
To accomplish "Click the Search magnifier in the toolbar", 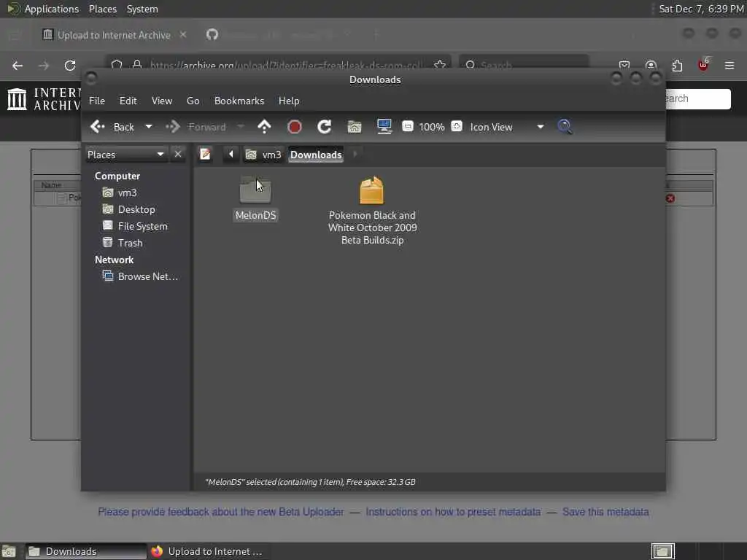I will coord(565,127).
